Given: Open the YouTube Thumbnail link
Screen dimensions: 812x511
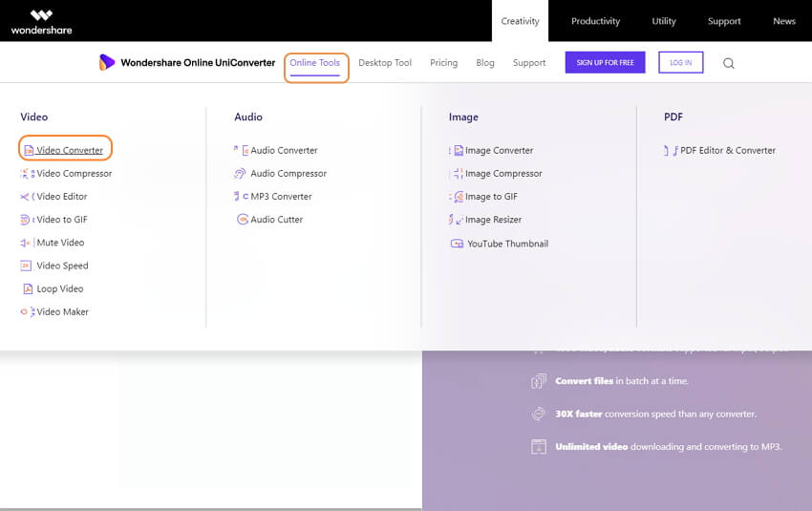Looking at the screenshot, I should (x=507, y=244).
